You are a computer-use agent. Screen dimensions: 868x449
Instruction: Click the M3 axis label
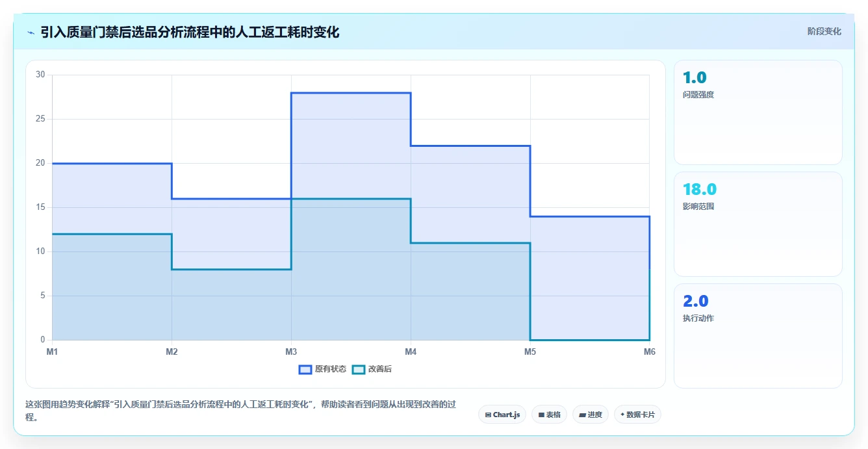[291, 352]
